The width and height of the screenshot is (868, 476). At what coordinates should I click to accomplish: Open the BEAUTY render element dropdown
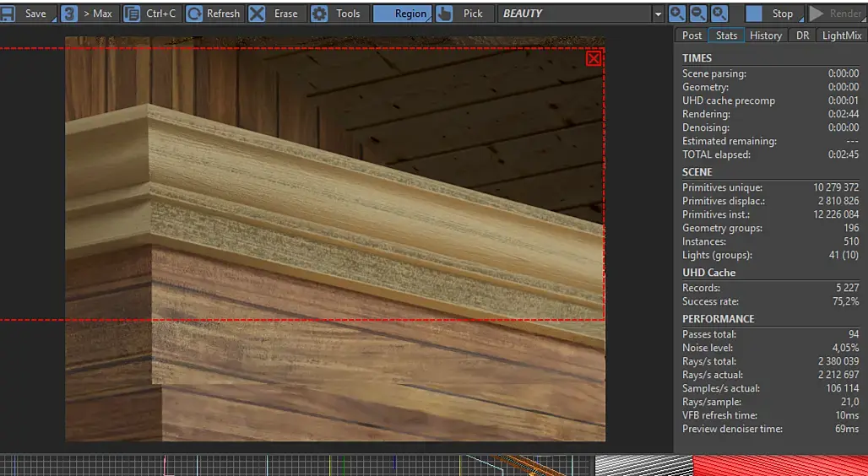click(x=581, y=14)
